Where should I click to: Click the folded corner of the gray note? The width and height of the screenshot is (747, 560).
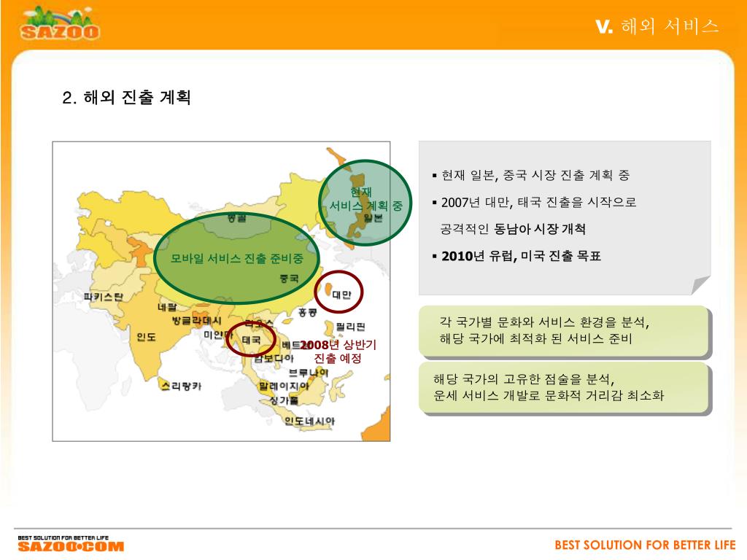(700, 285)
